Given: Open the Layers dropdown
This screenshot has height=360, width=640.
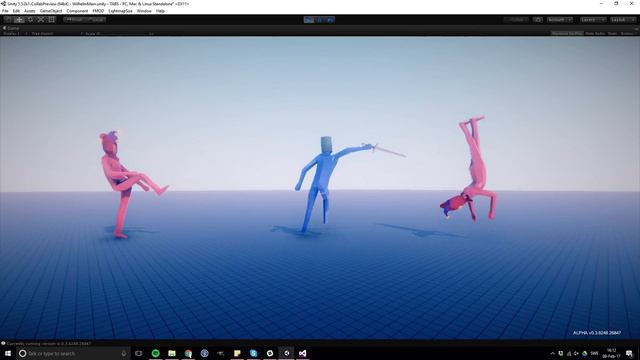Looking at the screenshot, I should click(593, 20).
